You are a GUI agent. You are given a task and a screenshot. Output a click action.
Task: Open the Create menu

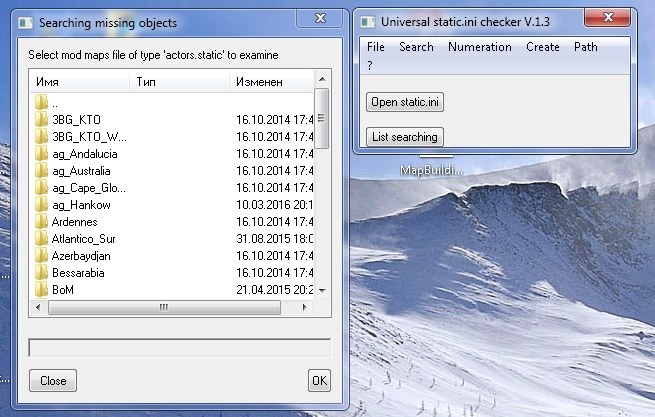coord(543,47)
